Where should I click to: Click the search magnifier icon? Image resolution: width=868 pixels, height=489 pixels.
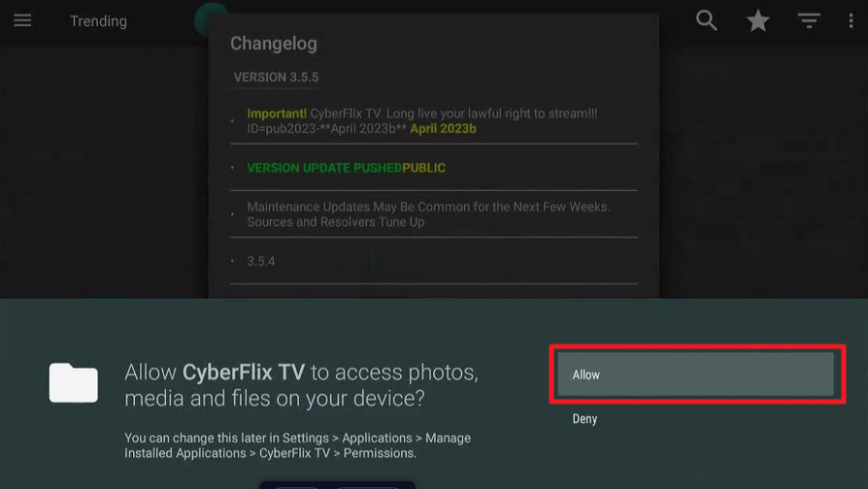707,20
